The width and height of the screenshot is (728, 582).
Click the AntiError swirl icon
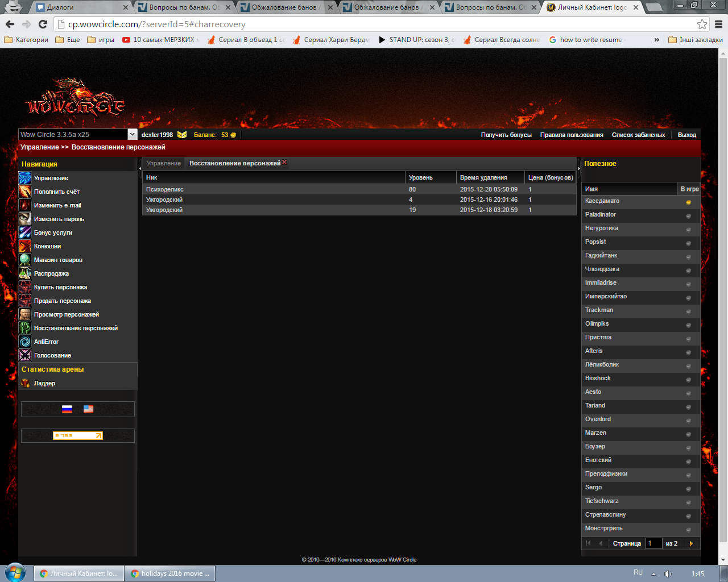(x=25, y=342)
